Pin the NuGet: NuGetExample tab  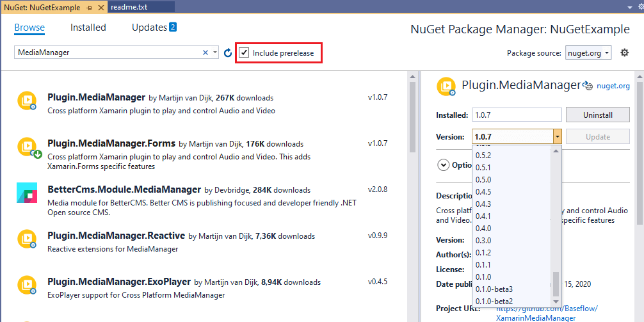[90, 8]
